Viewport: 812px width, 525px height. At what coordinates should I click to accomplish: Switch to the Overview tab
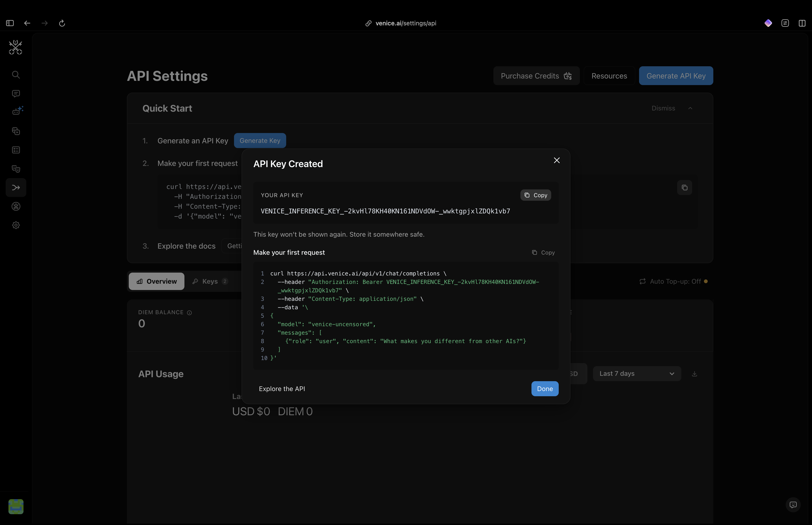(156, 281)
